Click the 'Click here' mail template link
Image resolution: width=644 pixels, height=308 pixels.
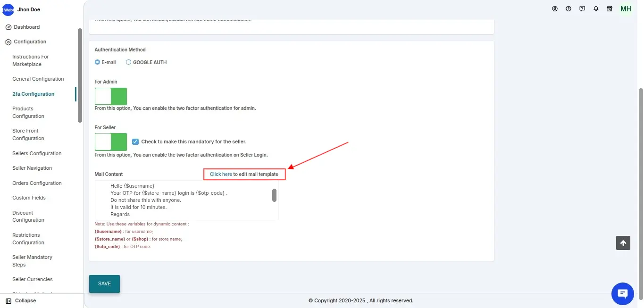pyautogui.click(x=221, y=175)
